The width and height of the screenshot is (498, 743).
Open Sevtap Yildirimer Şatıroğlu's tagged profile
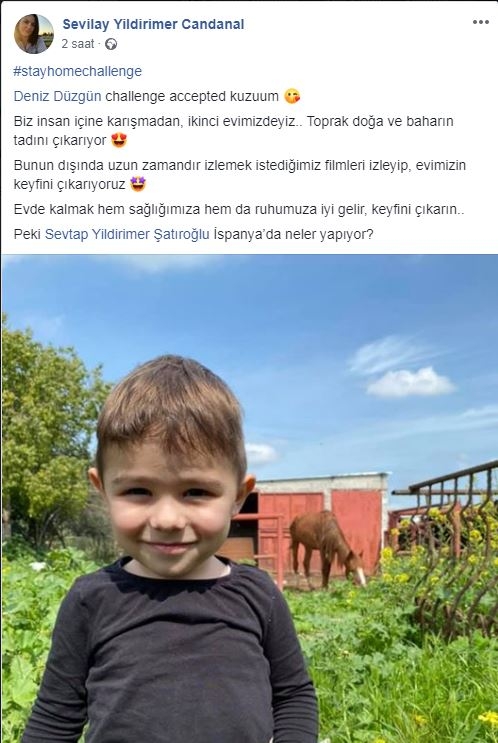tap(127, 234)
